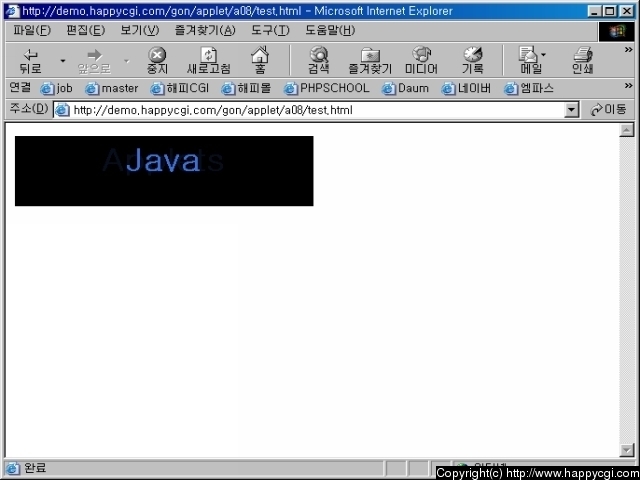Open the 보기(V) menu

click(140, 30)
